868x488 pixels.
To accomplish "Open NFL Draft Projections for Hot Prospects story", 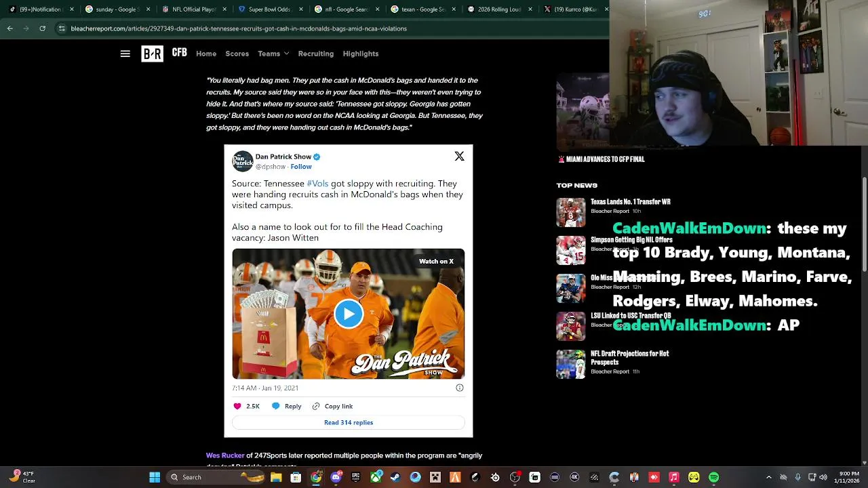I will pyautogui.click(x=630, y=358).
